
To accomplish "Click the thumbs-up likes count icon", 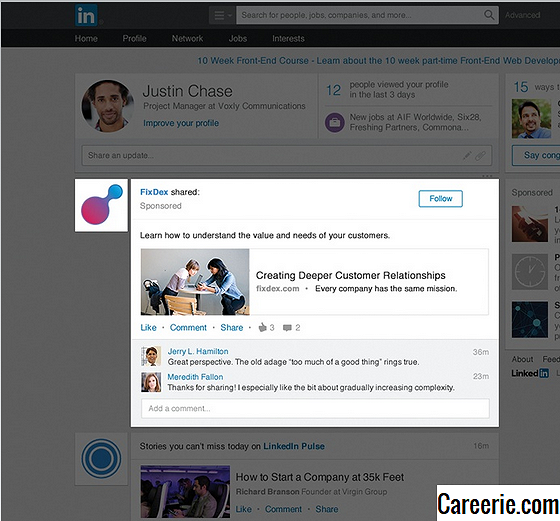I will pyautogui.click(x=262, y=327).
